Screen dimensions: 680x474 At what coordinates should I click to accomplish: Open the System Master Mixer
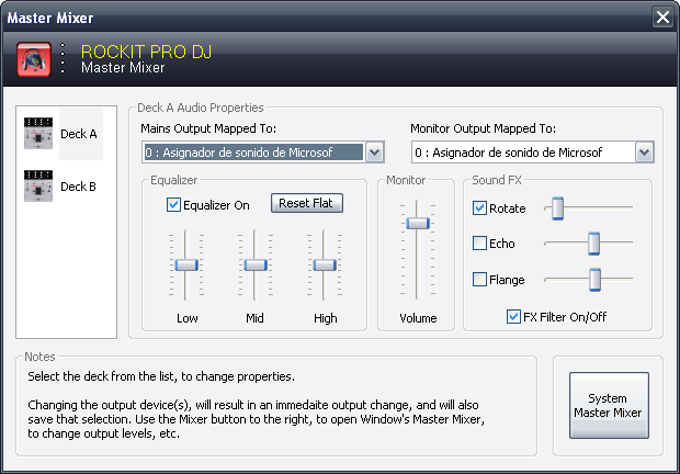pos(609,405)
